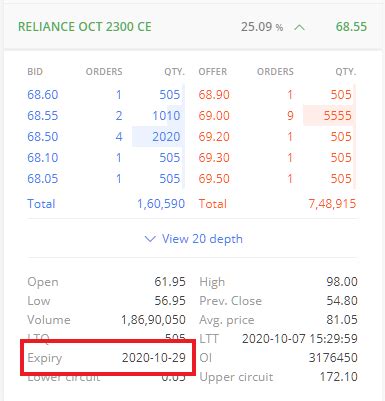The height and width of the screenshot is (401, 385).
Task: Click the 68.55 last price in header
Action: [351, 27]
